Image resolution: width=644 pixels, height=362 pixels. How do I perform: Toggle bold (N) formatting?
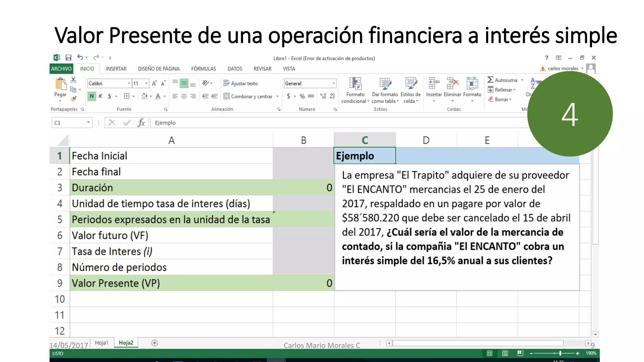tap(92, 96)
